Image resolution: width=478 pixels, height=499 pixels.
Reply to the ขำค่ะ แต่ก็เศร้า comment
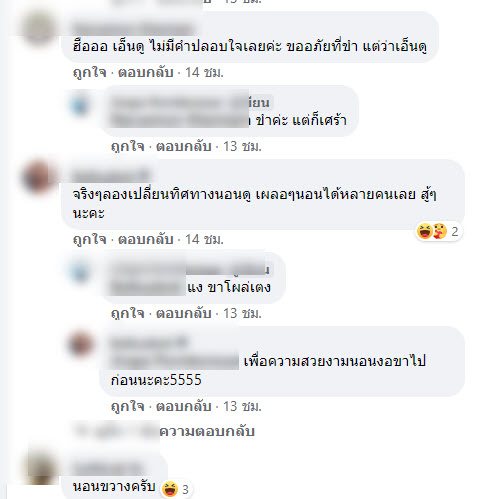[x=184, y=146]
